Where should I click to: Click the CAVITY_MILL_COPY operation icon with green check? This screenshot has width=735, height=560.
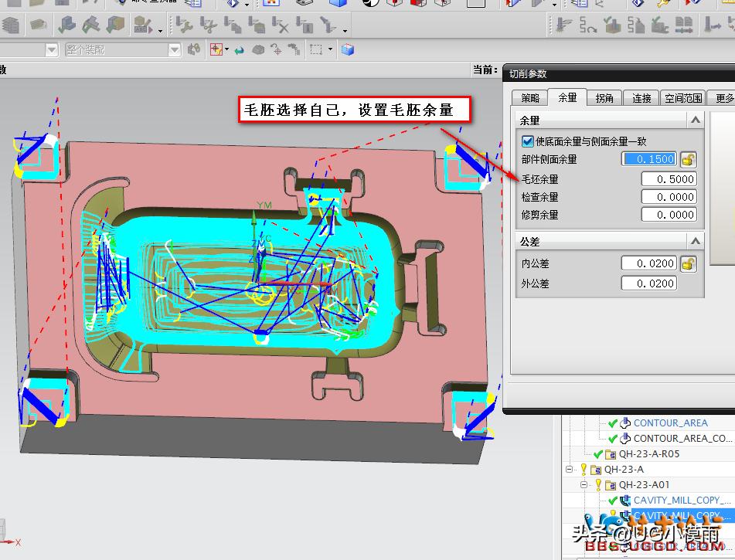click(625, 500)
